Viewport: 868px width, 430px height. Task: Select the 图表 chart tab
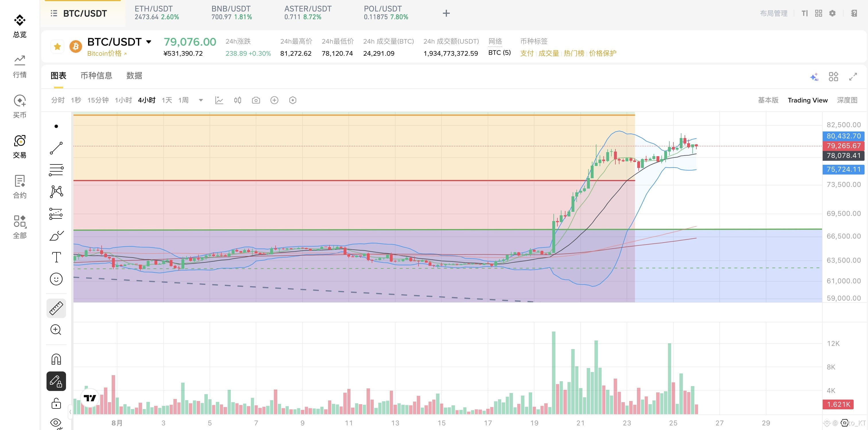pyautogui.click(x=58, y=75)
